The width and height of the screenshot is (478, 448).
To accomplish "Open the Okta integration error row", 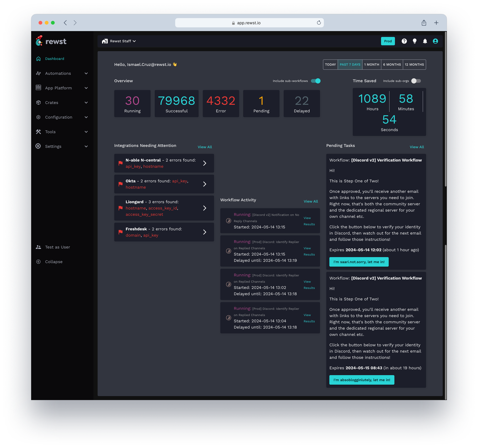I will 164,184.
